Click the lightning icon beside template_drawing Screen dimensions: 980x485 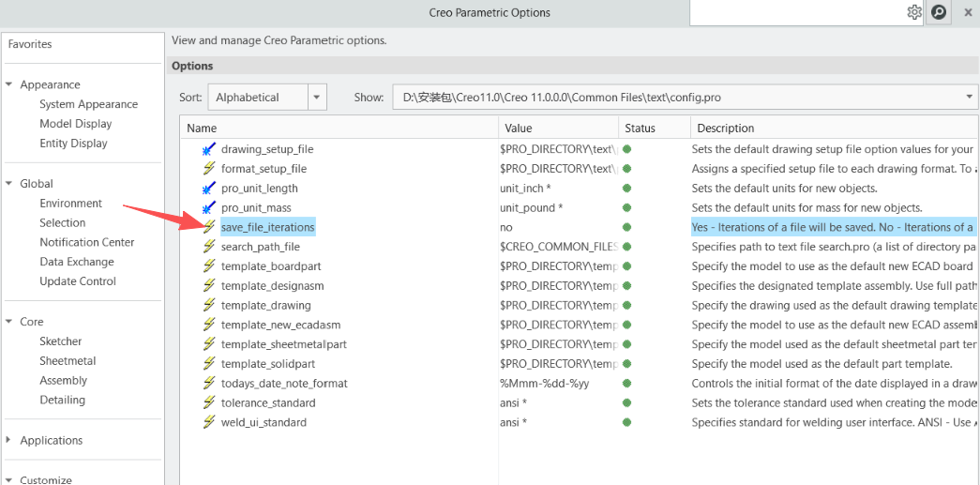pos(209,305)
